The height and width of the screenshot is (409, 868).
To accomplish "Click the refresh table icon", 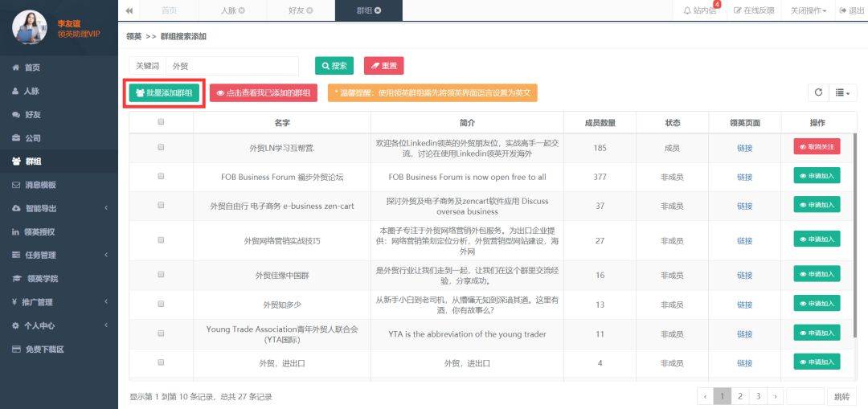I will tap(818, 92).
